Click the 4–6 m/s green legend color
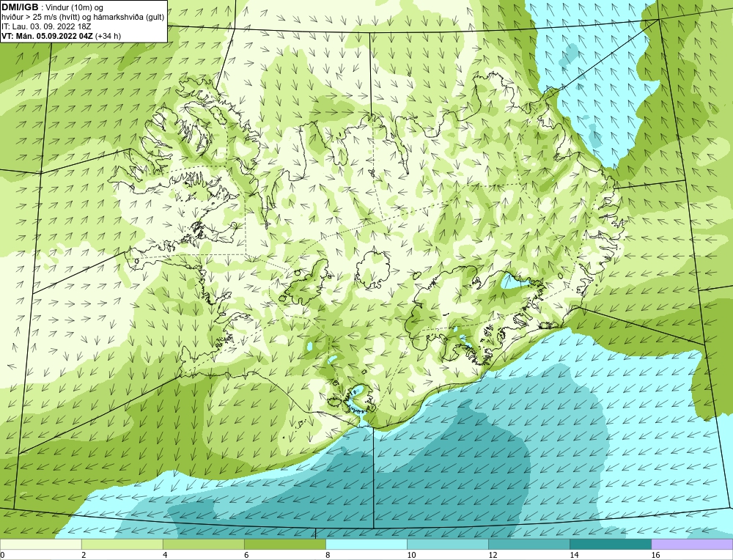 tap(203, 544)
